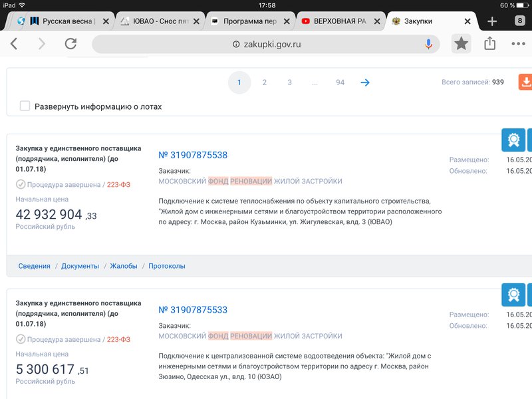Open Жалобы for the first purchase
The image size is (532, 399).
124,266
